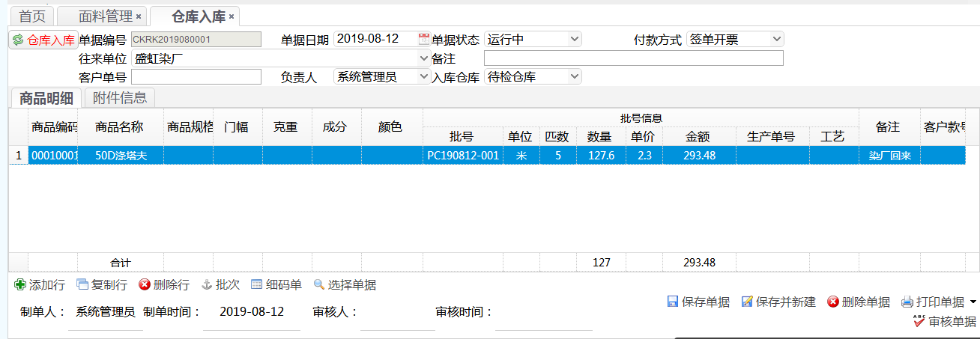Viewport: 980px width, 339px height.
Task: Sort by the 商品名称 column header
Action: pyautogui.click(x=120, y=127)
